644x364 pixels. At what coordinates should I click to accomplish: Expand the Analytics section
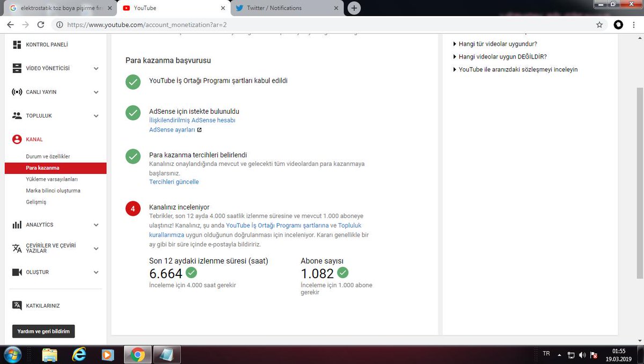[x=96, y=225]
